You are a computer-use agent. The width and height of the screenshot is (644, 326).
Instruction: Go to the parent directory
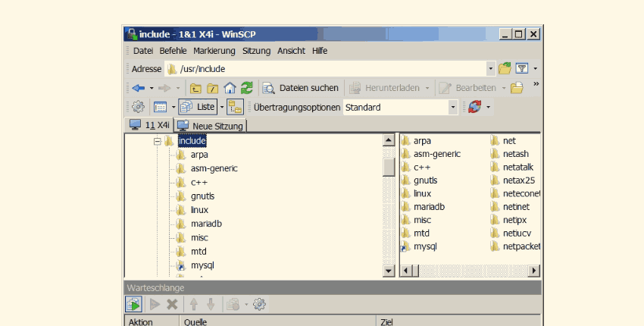195,88
